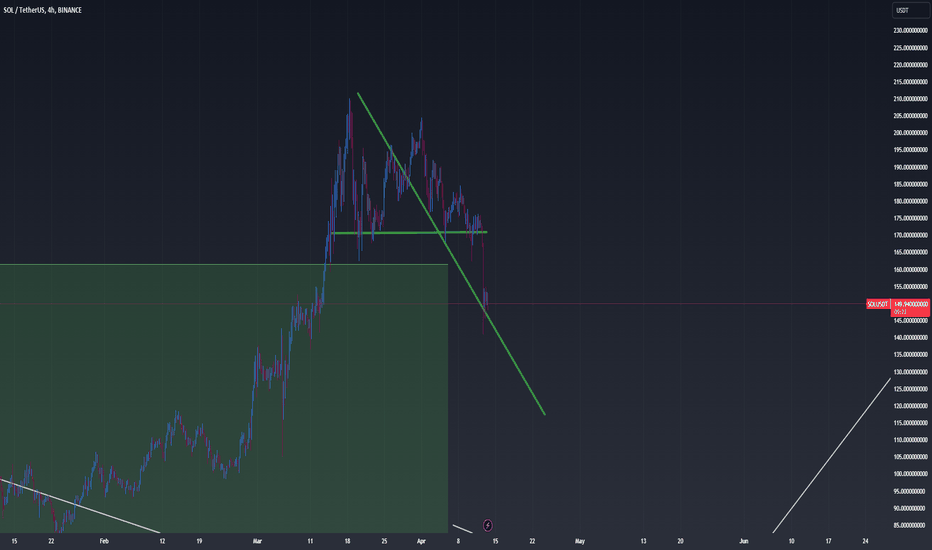This screenshot has width=932, height=550.
Task: Click the 225.000000000 price label
Action: [911, 48]
